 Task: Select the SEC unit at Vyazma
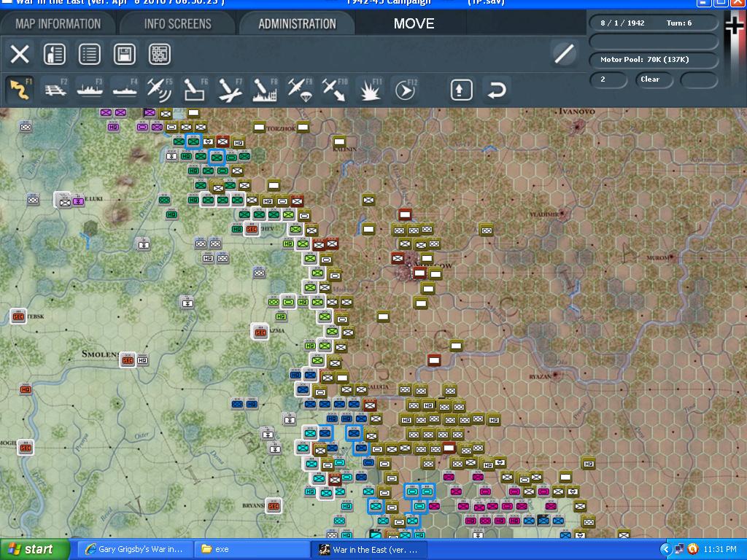coord(260,332)
